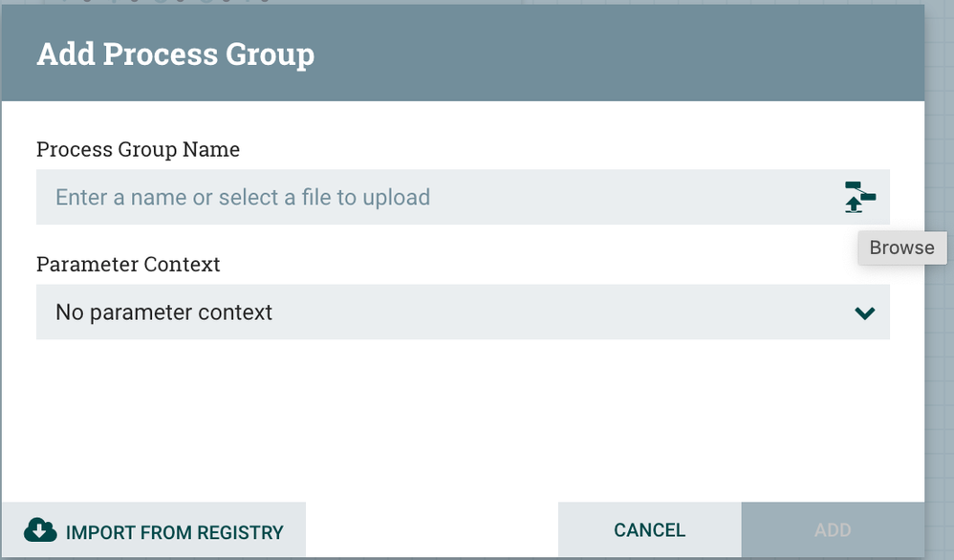This screenshot has height=560, width=954.
Task: Click the Import From Registry button
Action: 154,530
